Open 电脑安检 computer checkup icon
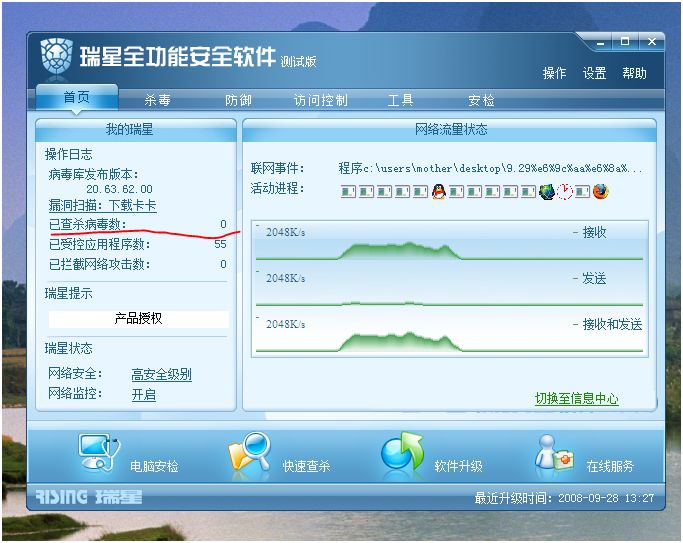Viewport: 683px width, 543px height. coord(99,453)
